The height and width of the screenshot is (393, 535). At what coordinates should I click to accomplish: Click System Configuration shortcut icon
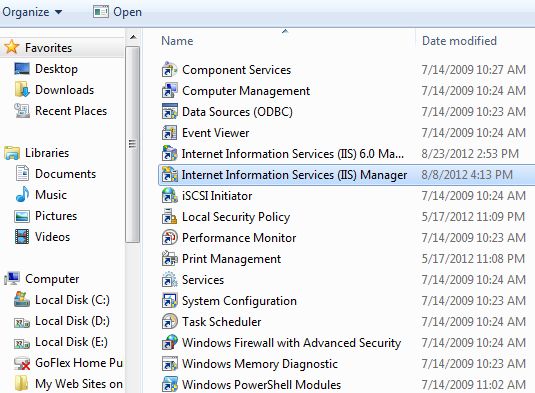170,301
